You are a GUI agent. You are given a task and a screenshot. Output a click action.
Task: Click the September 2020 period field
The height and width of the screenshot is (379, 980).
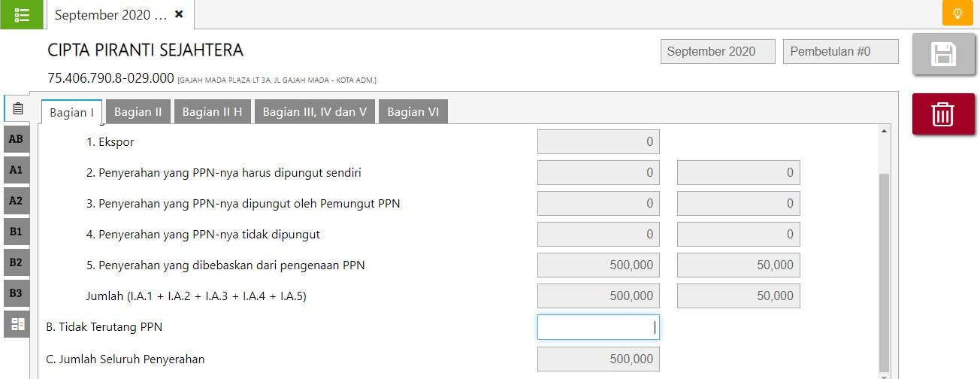coord(718,52)
